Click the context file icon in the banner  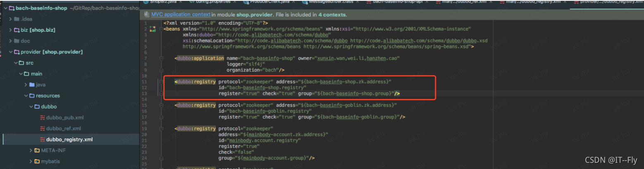147,14
